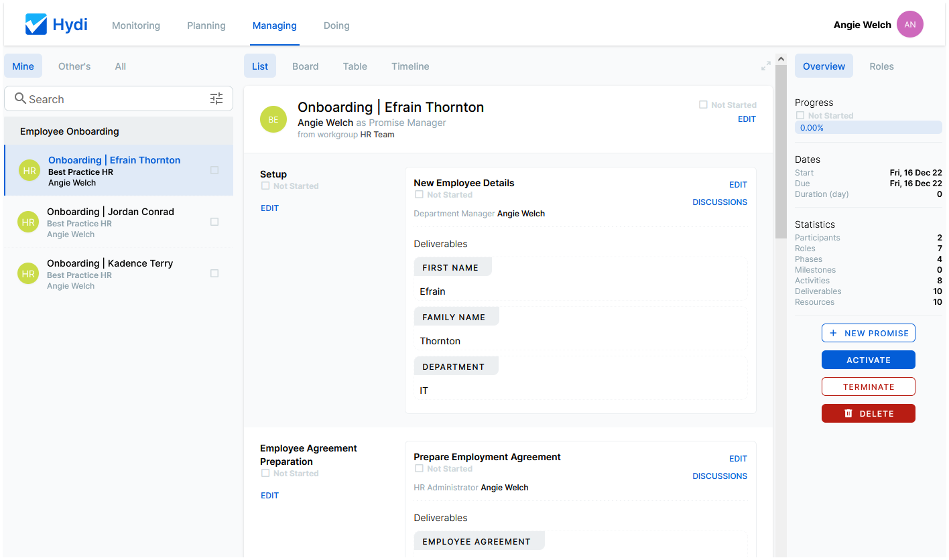Edit Employee Agreement Preparation phase
This screenshot has width=949, height=560.
269,496
